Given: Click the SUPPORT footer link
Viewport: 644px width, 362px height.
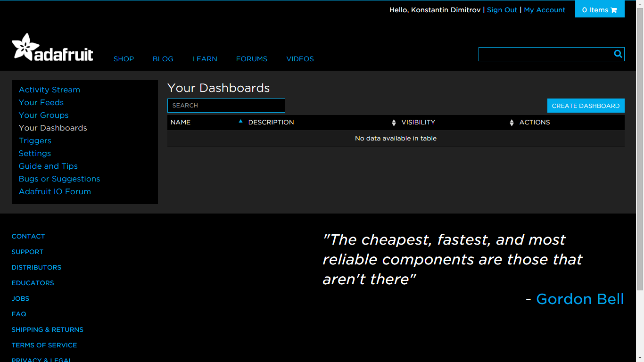Looking at the screenshot, I should pyautogui.click(x=27, y=252).
